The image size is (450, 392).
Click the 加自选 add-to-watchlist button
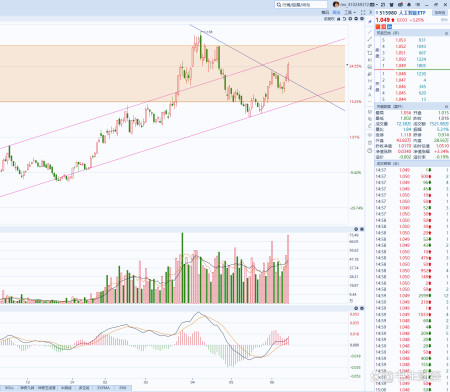(440, 13)
